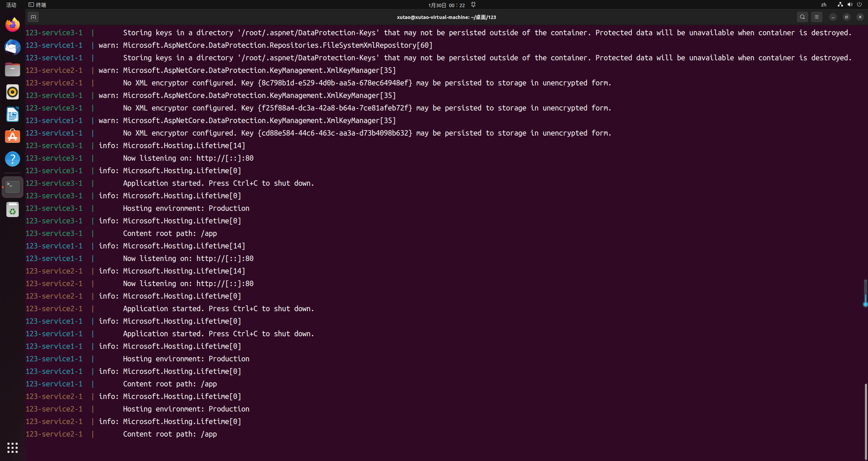Image resolution: width=868 pixels, height=461 pixels.
Task: Open the clock calendar at 1月30日
Action: coord(446,5)
